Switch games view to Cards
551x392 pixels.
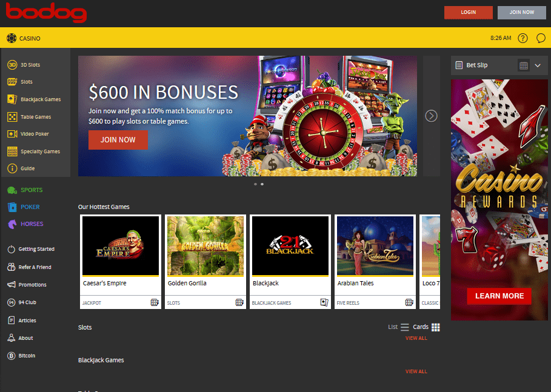click(x=426, y=327)
